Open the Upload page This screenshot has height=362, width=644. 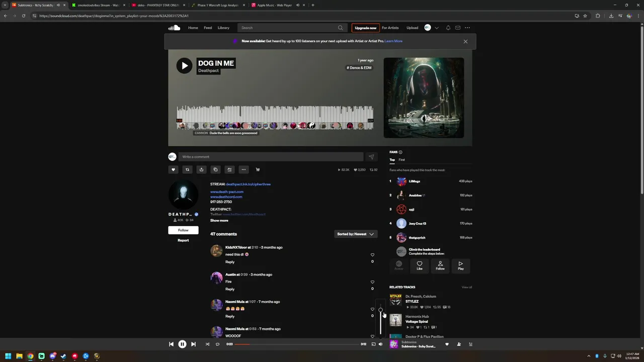click(x=412, y=28)
